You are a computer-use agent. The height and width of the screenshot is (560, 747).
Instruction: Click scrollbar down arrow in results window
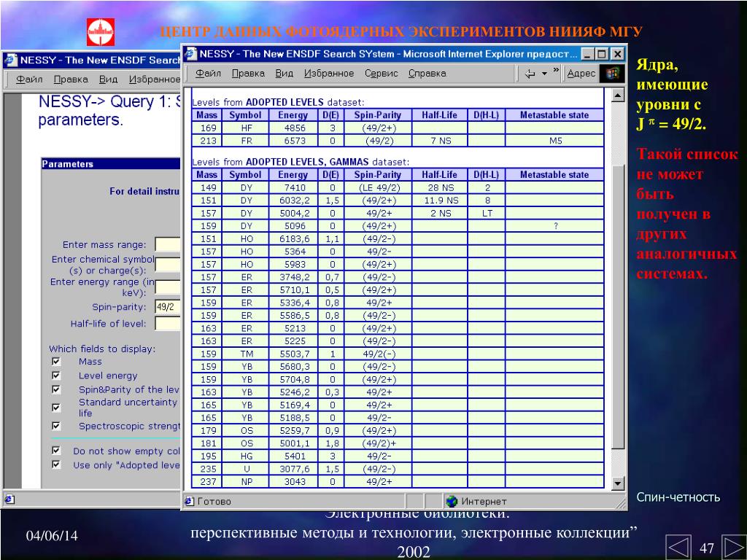coord(617,483)
